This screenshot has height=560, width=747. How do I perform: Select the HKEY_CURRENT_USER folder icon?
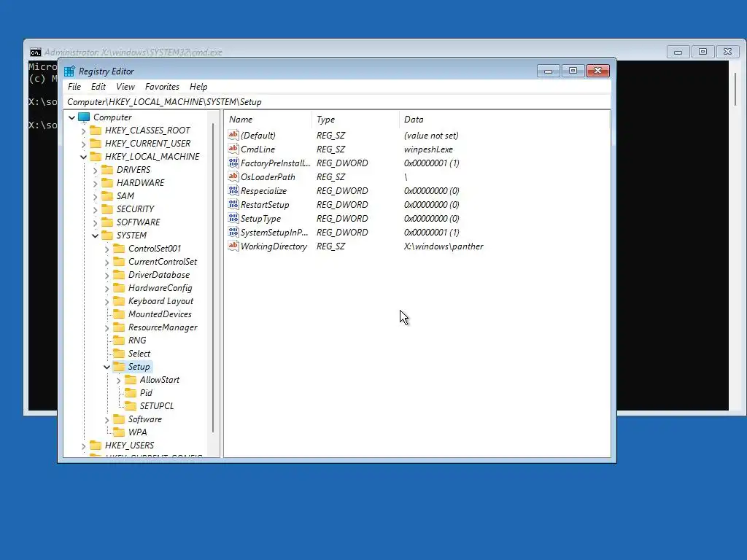pyautogui.click(x=96, y=144)
